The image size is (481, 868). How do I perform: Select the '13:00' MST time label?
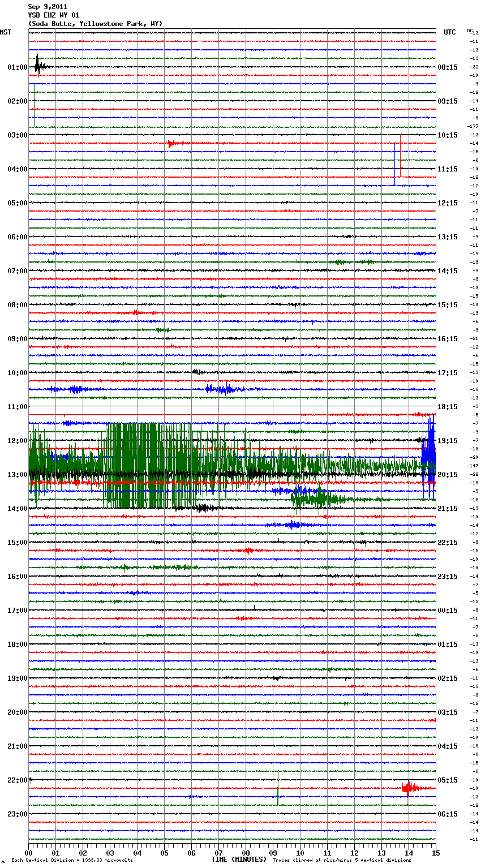point(18,475)
